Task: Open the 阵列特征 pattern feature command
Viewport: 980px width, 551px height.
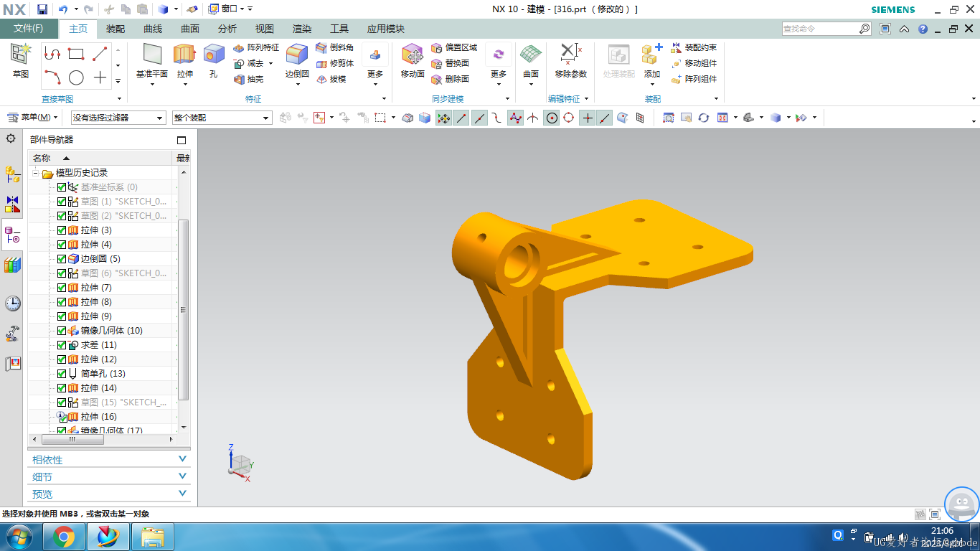Action: (256, 47)
